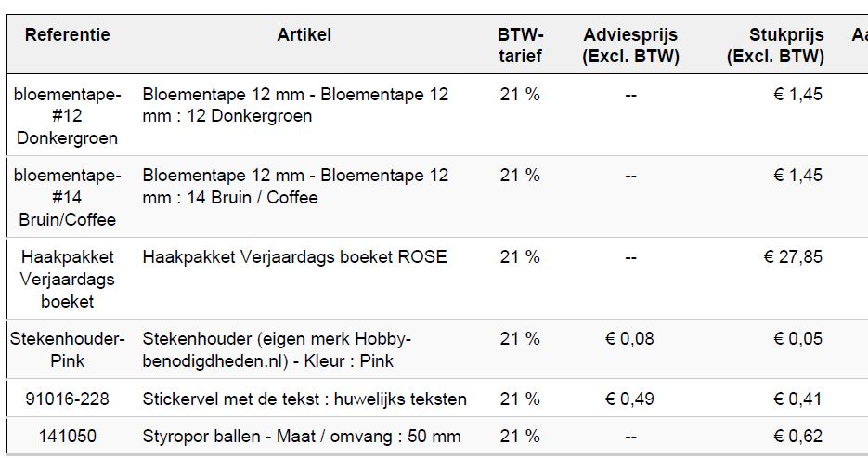Select reference bloementape-#14 Bruin/Coffee
Image resolution: width=868 pixels, height=458 pixels.
click(x=67, y=197)
